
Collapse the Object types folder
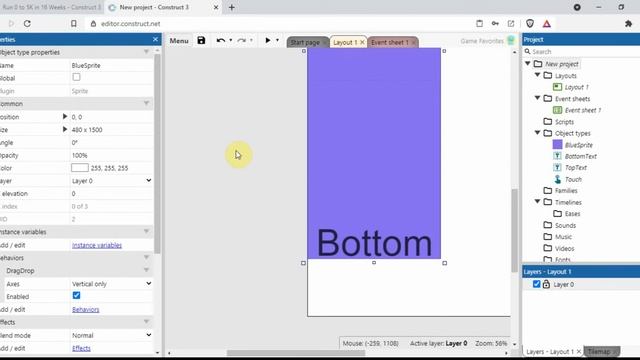(x=538, y=133)
